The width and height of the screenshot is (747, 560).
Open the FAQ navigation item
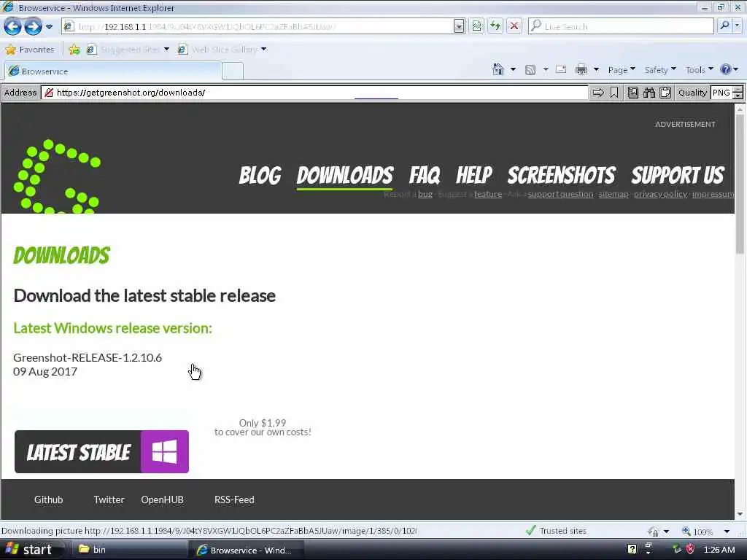click(x=425, y=175)
